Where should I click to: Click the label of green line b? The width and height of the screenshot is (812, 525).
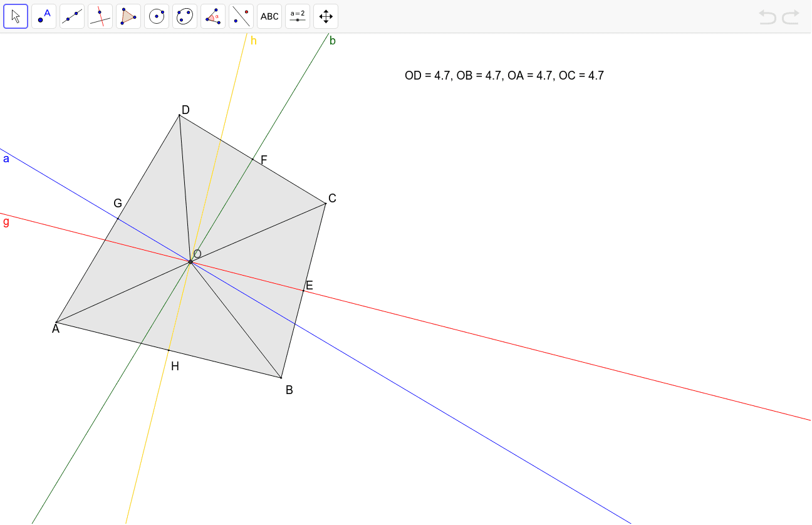[x=333, y=41]
